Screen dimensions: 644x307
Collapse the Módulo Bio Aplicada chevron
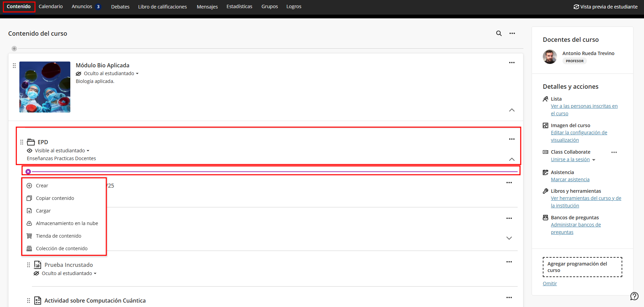(x=512, y=110)
